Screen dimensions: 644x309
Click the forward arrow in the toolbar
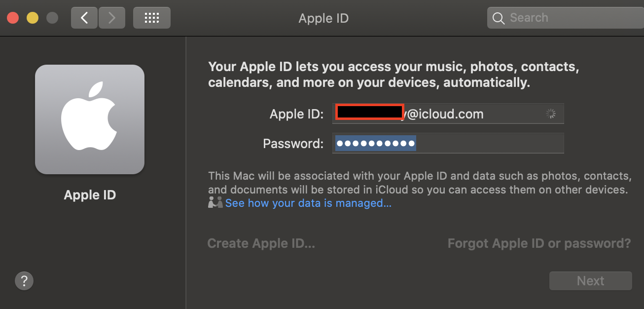[x=111, y=18]
